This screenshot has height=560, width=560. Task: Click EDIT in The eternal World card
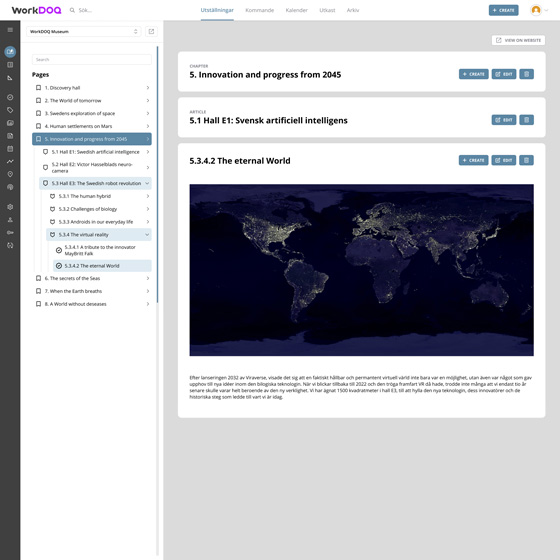point(504,160)
